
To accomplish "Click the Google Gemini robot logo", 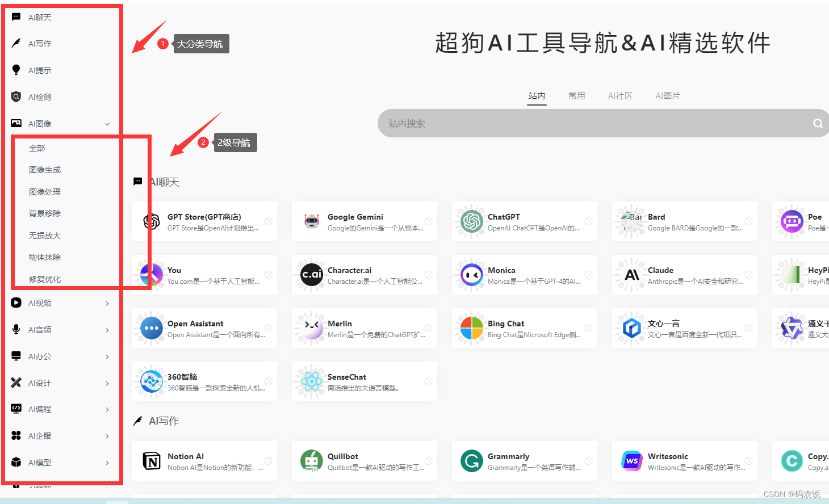I will [x=312, y=221].
